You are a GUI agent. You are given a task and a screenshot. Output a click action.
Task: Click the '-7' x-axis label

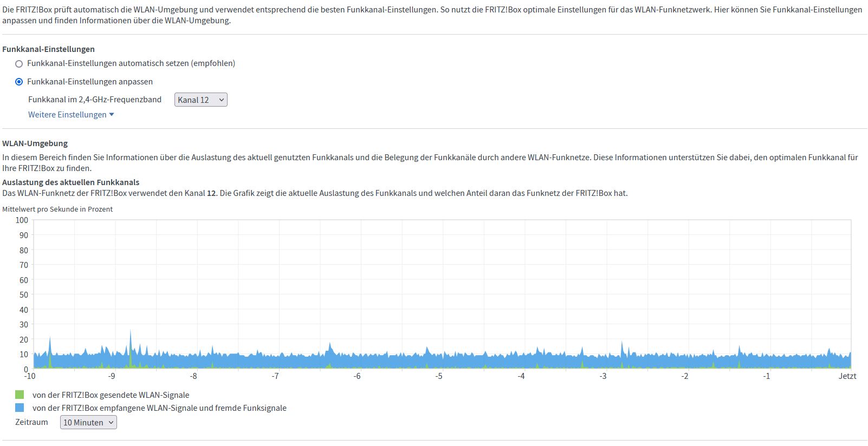275,376
